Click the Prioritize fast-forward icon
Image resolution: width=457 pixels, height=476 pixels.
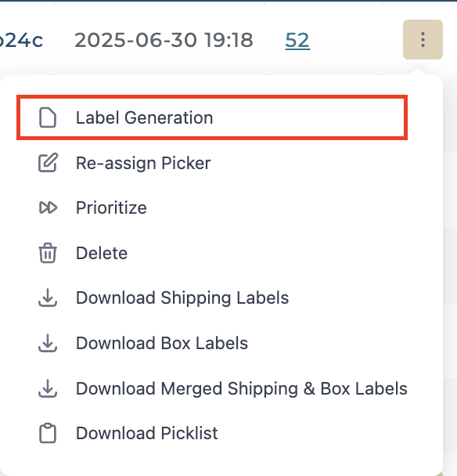[x=48, y=208]
